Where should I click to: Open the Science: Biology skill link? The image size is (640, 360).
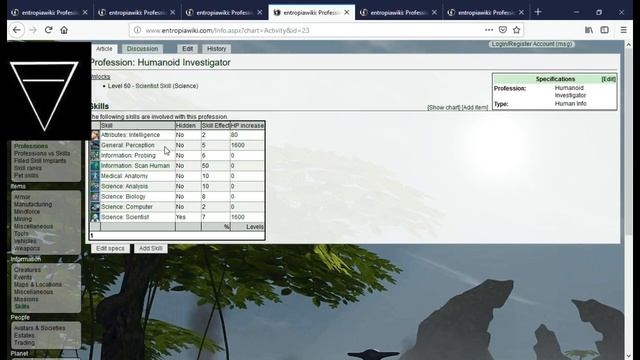point(123,196)
